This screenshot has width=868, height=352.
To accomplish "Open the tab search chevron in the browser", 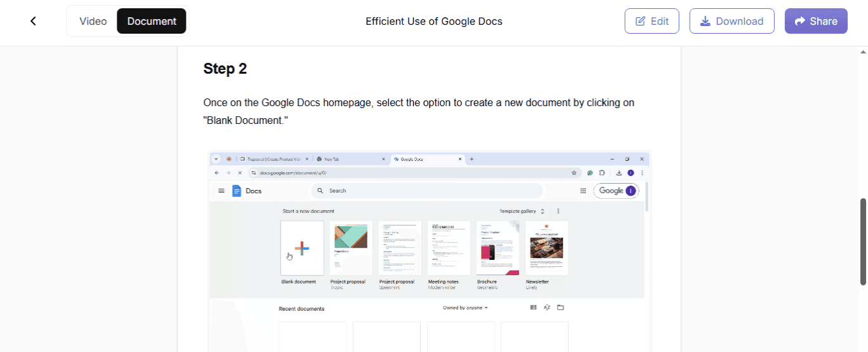I will tap(216, 159).
